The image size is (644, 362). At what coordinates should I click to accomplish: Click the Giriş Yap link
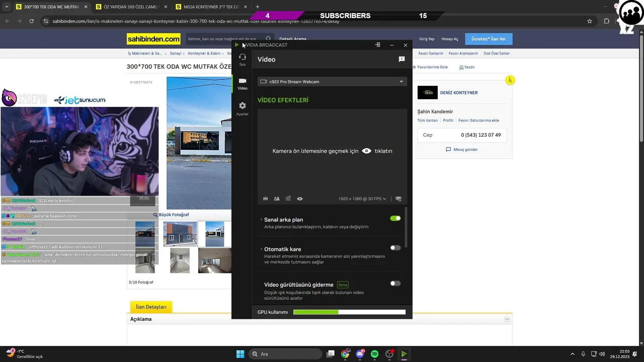(x=427, y=39)
